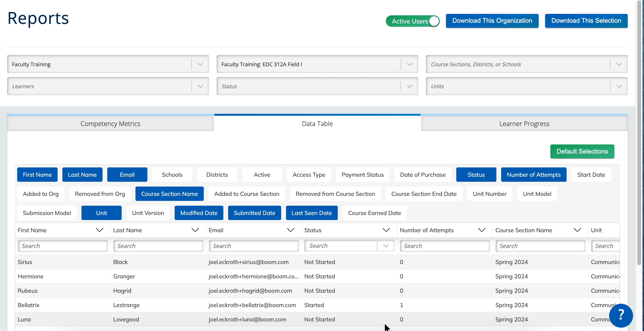Toggle the Active Users switch
The height and width of the screenshot is (331, 644).
click(x=413, y=21)
